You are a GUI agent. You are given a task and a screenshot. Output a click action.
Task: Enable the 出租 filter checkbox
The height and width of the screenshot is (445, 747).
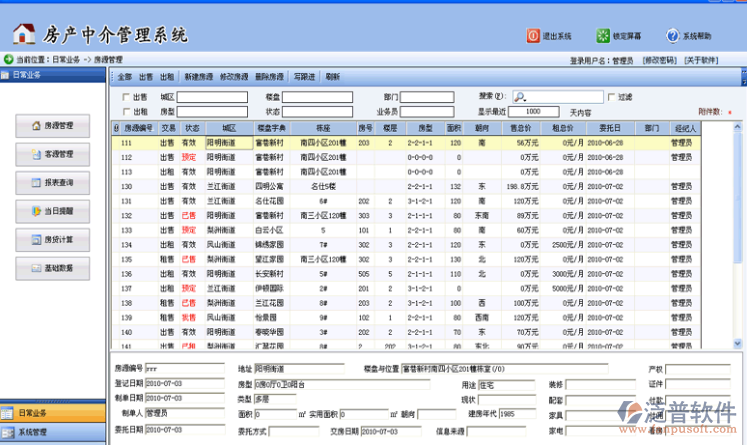click(125, 112)
